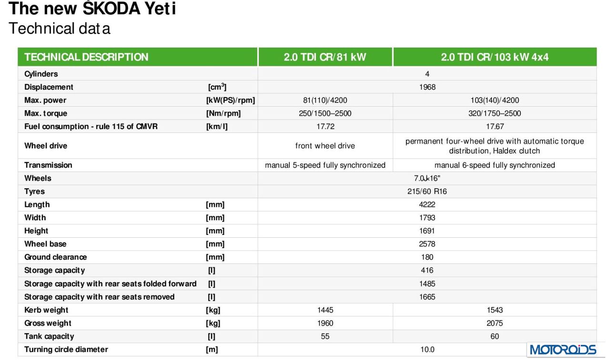Click the Haldex clutch four-wheel drive description
This screenshot has height=364, width=610.
pos(495,146)
